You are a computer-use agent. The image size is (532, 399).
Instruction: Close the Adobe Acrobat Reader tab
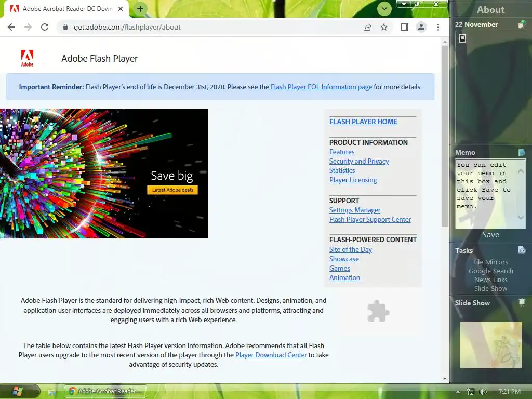point(121,9)
